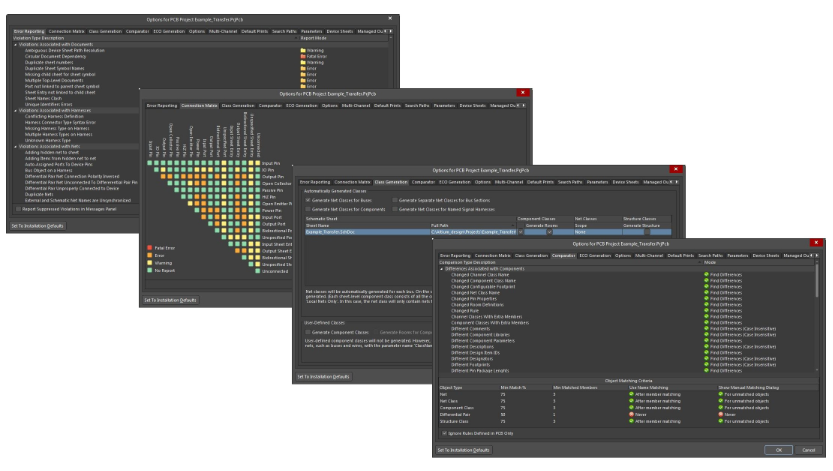This screenshot has height=471, width=833.
Task: Toggle Ignore Rules Defined in PCB Only checkbox
Action: [x=445, y=433]
